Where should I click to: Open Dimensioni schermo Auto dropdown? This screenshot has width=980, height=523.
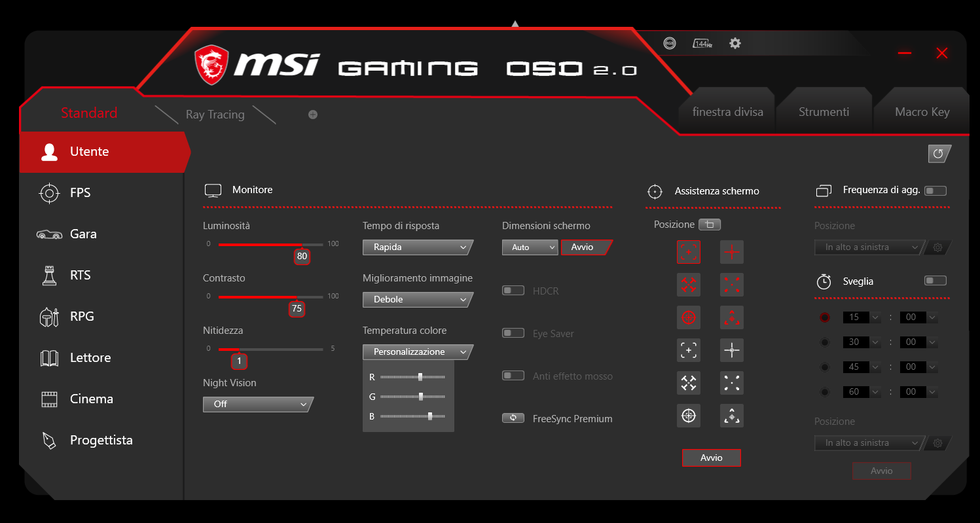(530, 247)
